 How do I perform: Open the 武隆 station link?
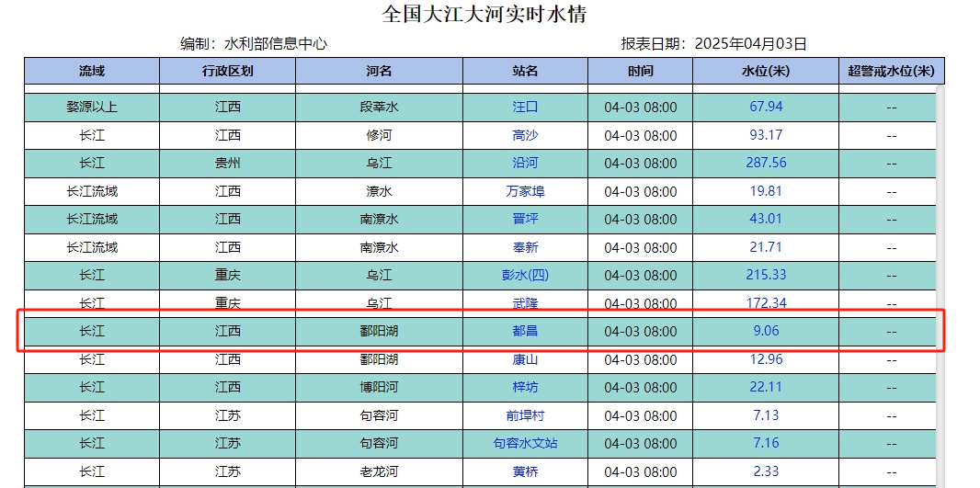525,303
